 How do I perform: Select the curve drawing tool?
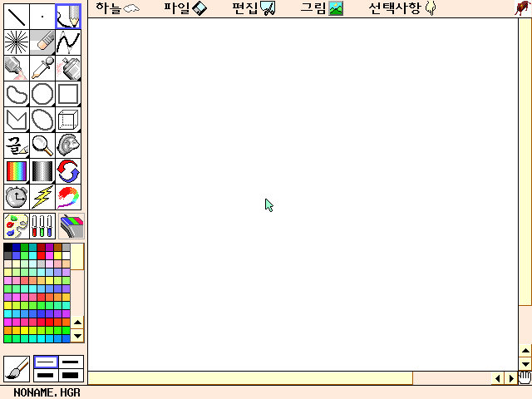pyautogui.click(x=68, y=42)
